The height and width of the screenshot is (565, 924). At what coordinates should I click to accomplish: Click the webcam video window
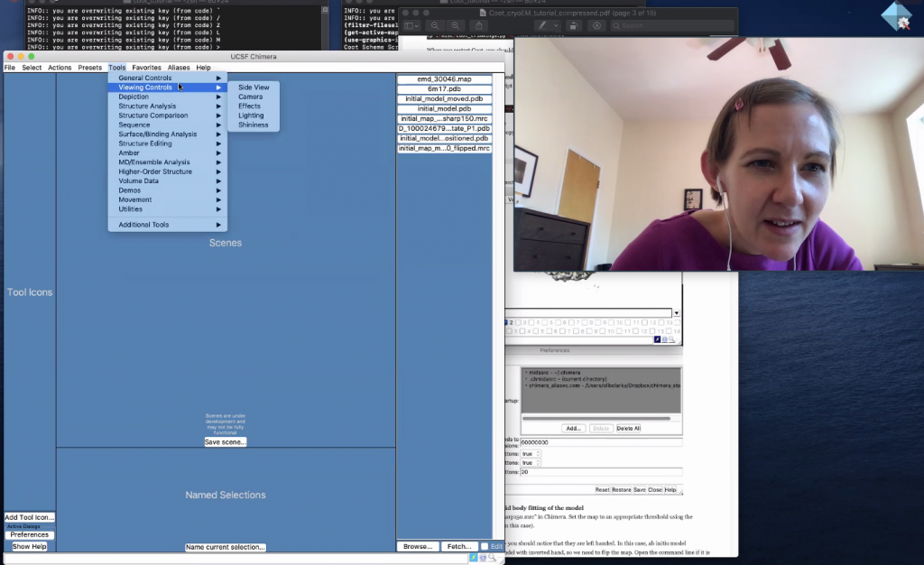719,154
